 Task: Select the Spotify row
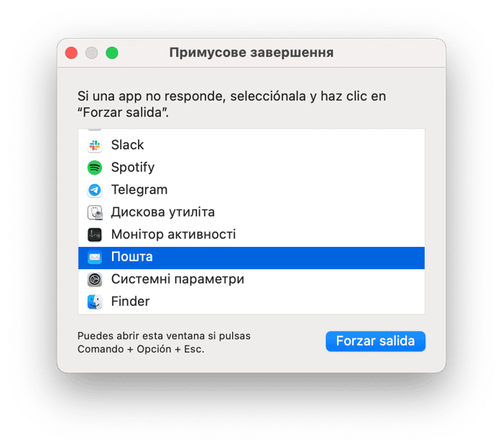(251, 167)
